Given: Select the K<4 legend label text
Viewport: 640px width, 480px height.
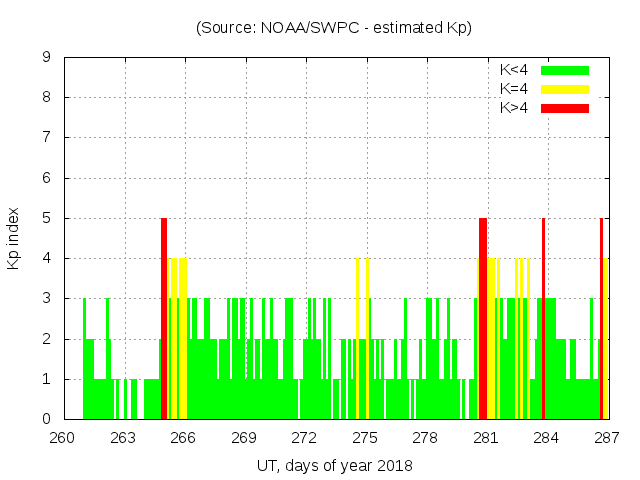Looking at the screenshot, I should (x=516, y=70).
